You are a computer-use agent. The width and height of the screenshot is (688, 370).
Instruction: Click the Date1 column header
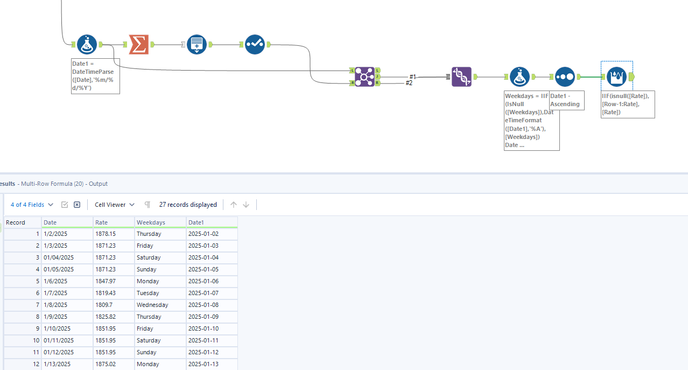[x=212, y=223]
